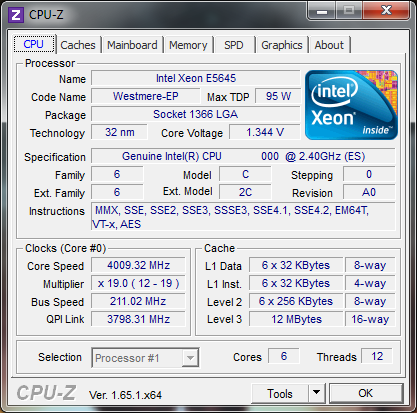Open the About tab
Viewport: 417px width, 413px height.
329,45
